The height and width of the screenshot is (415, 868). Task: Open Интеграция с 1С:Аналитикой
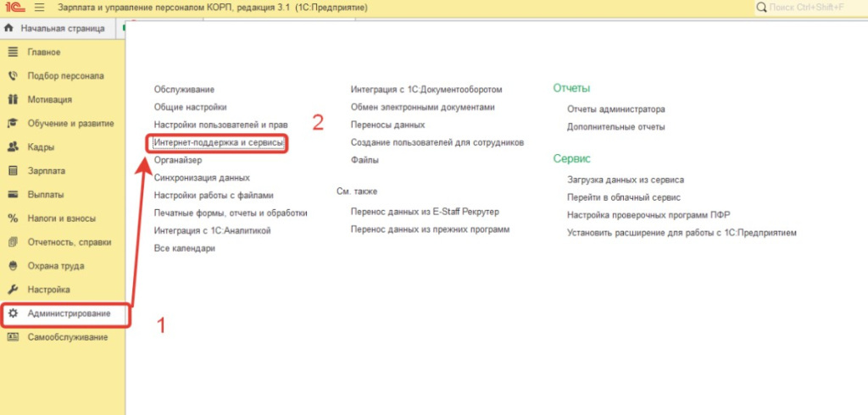coord(213,230)
